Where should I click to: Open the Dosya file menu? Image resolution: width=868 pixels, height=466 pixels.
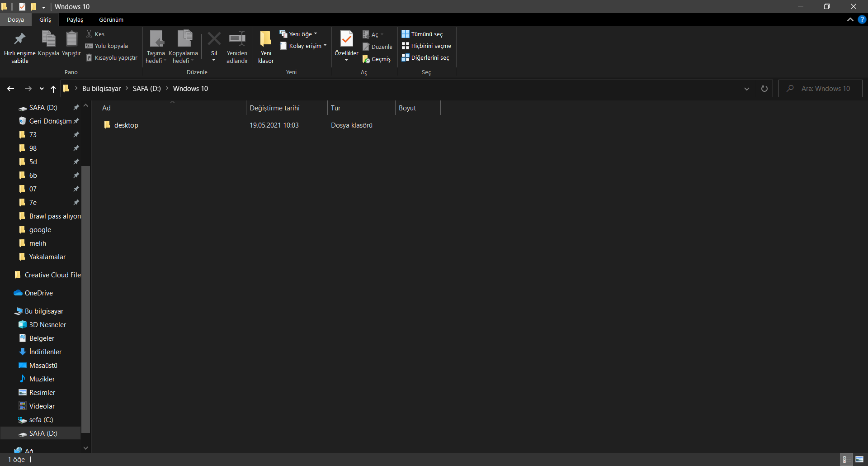point(16,19)
